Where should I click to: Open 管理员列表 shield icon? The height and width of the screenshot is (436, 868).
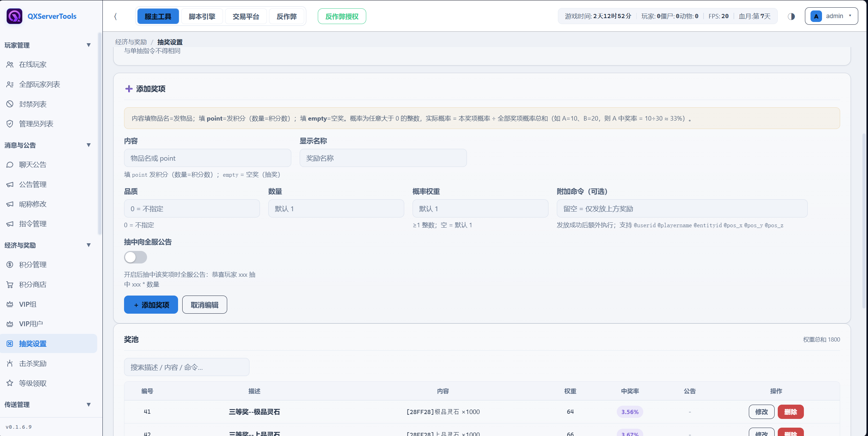(x=10, y=124)
